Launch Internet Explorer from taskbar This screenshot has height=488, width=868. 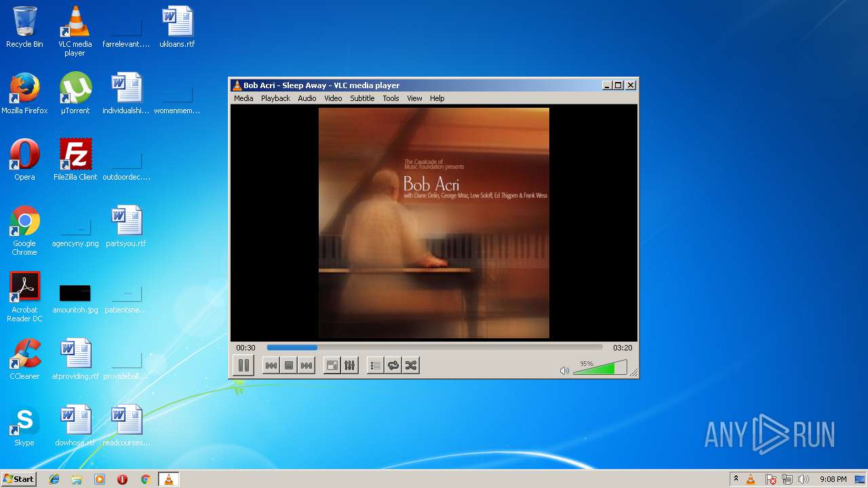(54, 479)
